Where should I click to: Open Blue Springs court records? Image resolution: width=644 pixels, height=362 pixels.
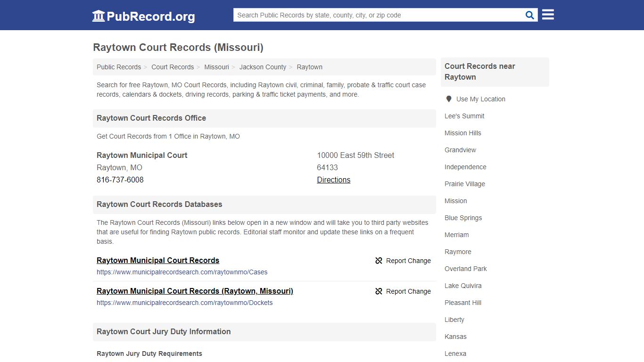(x=463, y=218)
